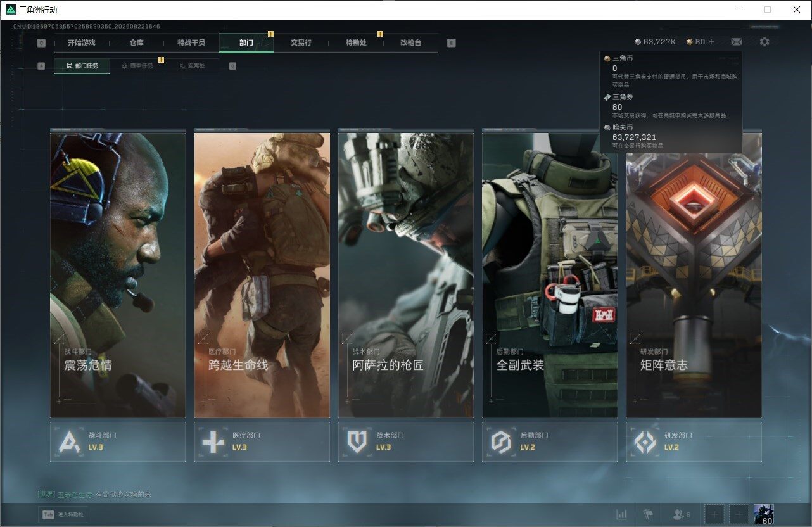
Task: Click the A key hint beside 部门任务
Action: (41, 66)
